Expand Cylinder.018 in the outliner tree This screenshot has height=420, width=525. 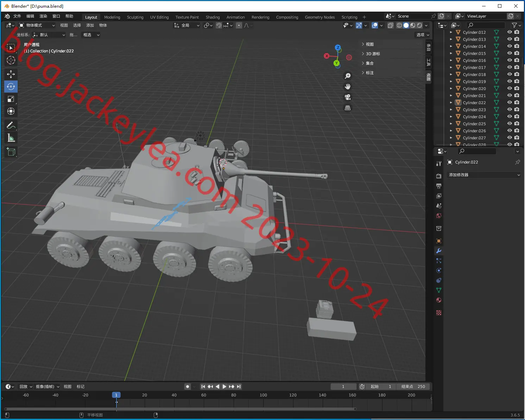(x=451, y=74)
